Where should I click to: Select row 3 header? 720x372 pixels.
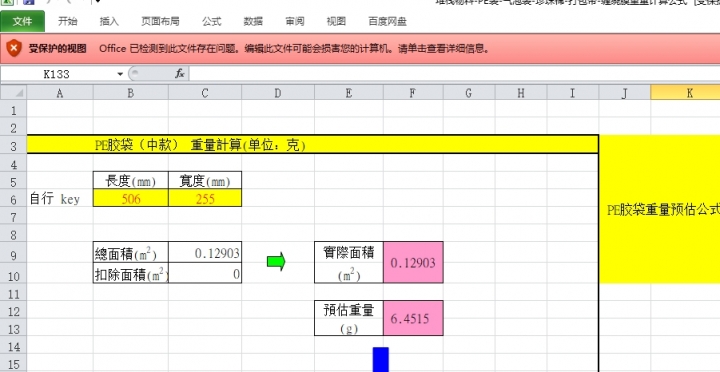click(13, 146)
